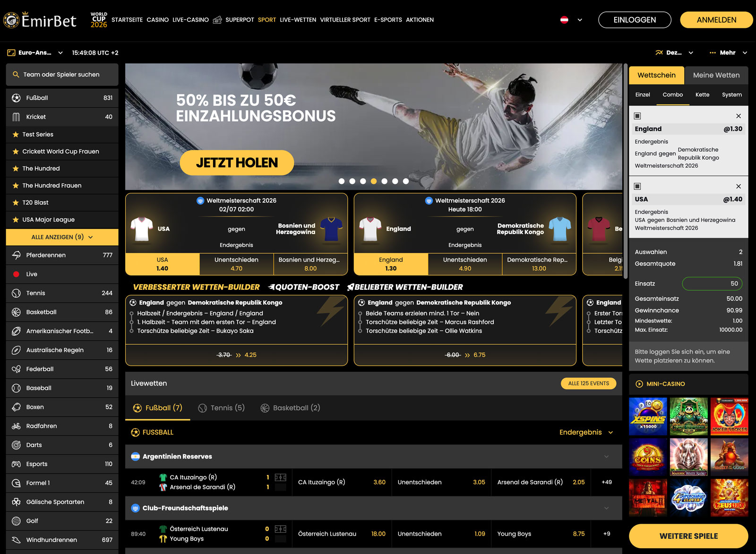Click JETZT HOLEN bonus button
The image size is (756, 554).
tap(237, 163)
